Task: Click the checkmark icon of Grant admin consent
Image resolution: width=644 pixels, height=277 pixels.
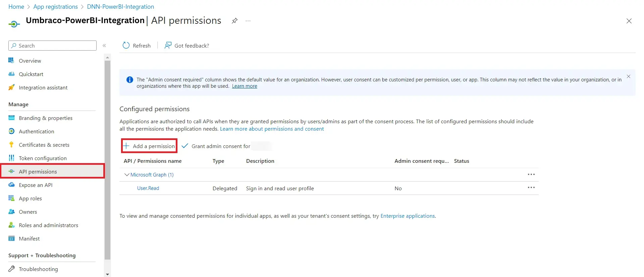Action: tap(185, 146)
